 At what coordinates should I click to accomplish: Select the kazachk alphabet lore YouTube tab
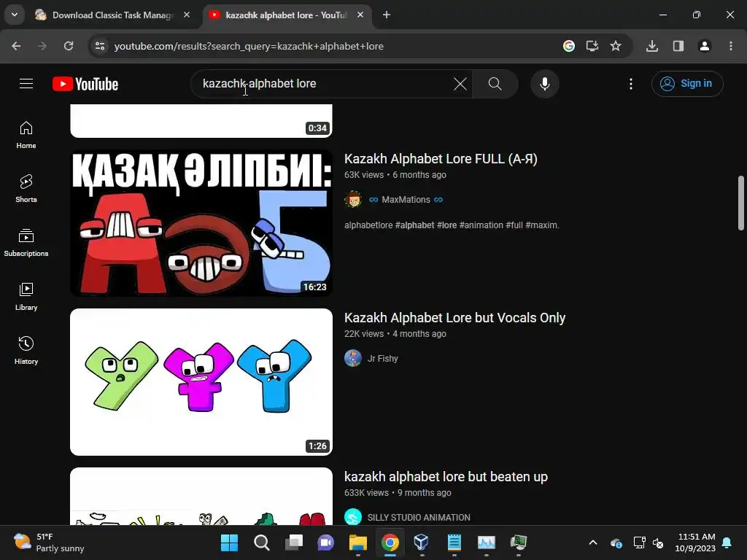(x=286, y=15)
